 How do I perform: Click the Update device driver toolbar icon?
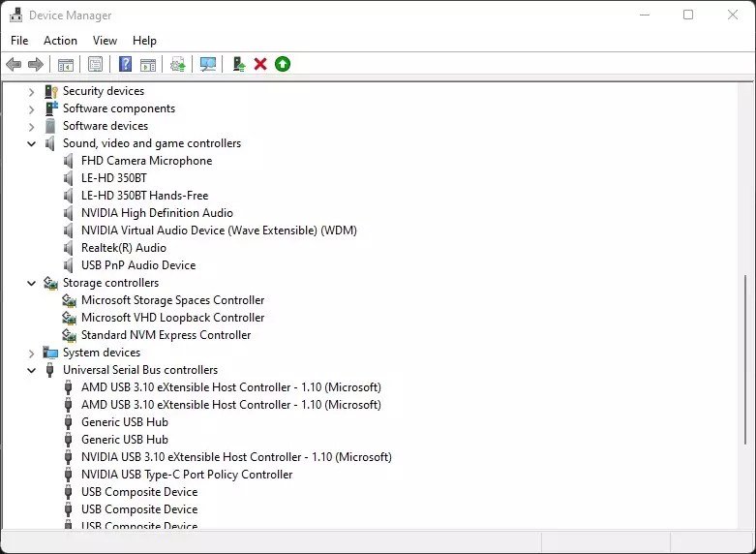(239, 64)
